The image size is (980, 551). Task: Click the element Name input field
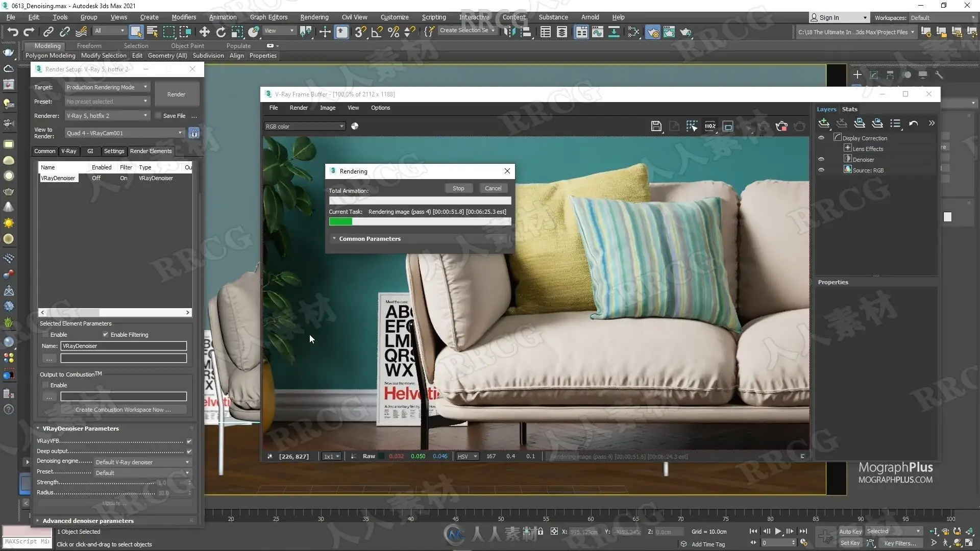(124, 346)
